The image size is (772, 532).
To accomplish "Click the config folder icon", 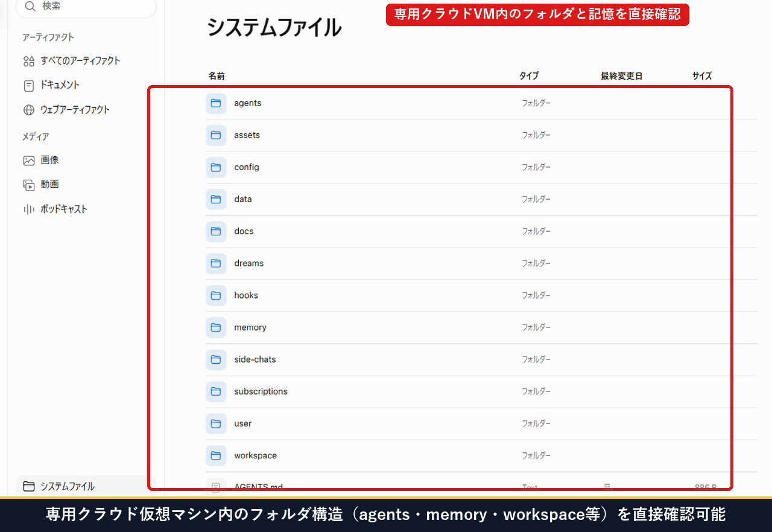I will pyautogui.click(x=216, y=167).
